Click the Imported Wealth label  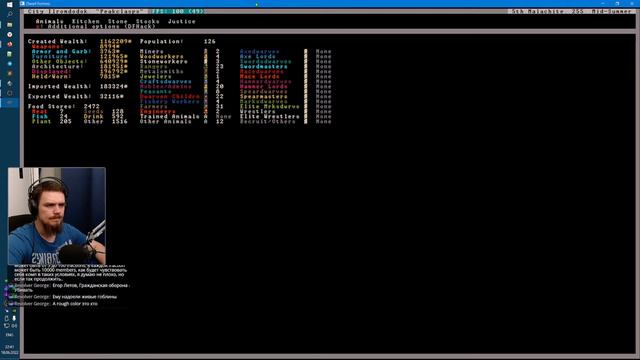click(x=60, y=86)
